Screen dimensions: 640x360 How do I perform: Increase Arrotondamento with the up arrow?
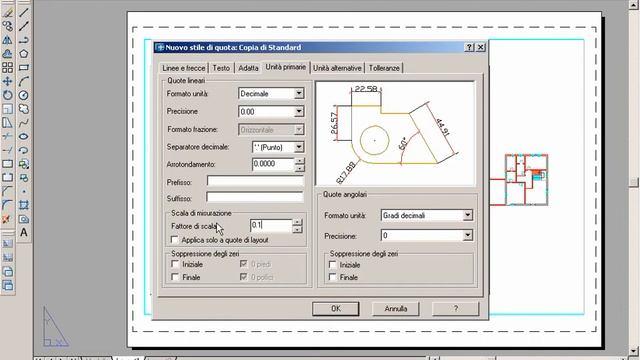click(300, 161)
